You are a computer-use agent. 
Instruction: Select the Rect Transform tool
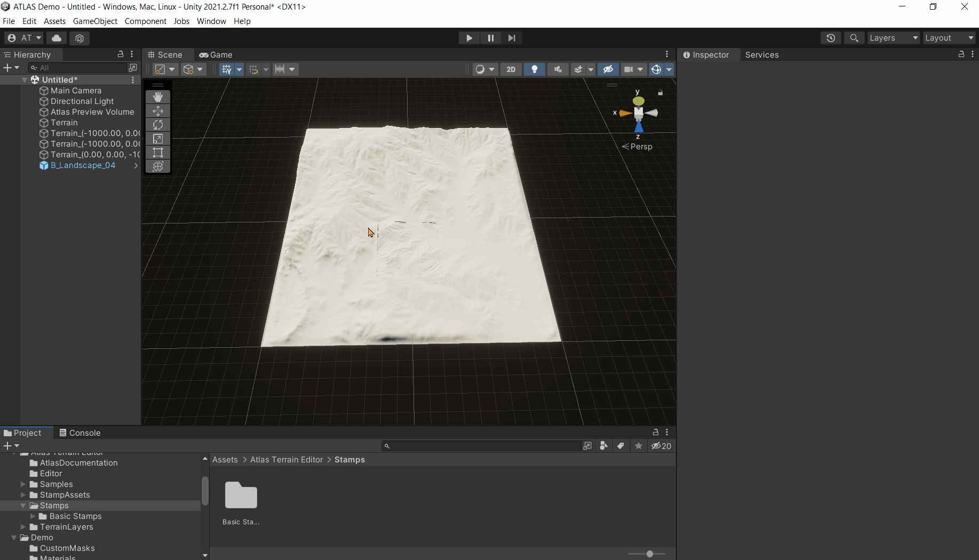pyautogui.click(x=158, y=153)
